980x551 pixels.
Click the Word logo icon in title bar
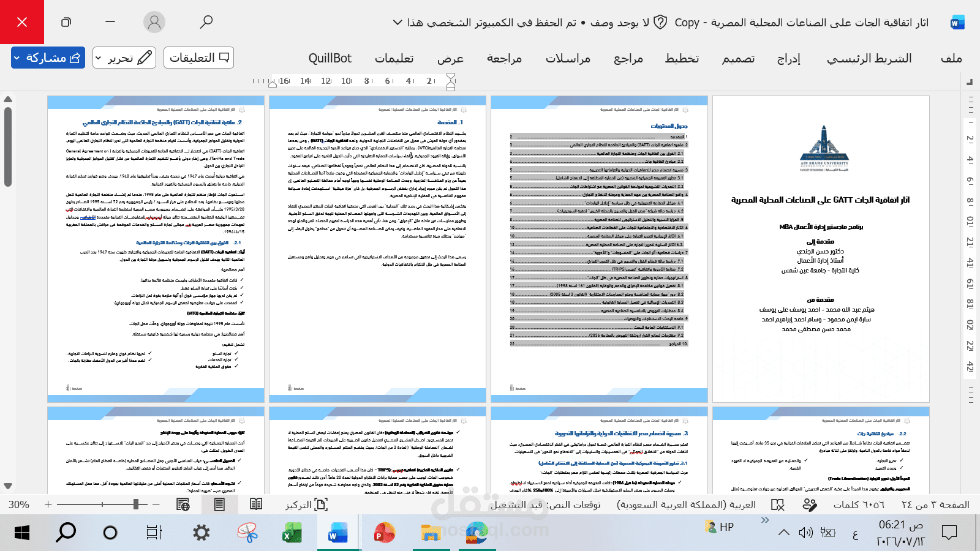(x=957, y=23)
